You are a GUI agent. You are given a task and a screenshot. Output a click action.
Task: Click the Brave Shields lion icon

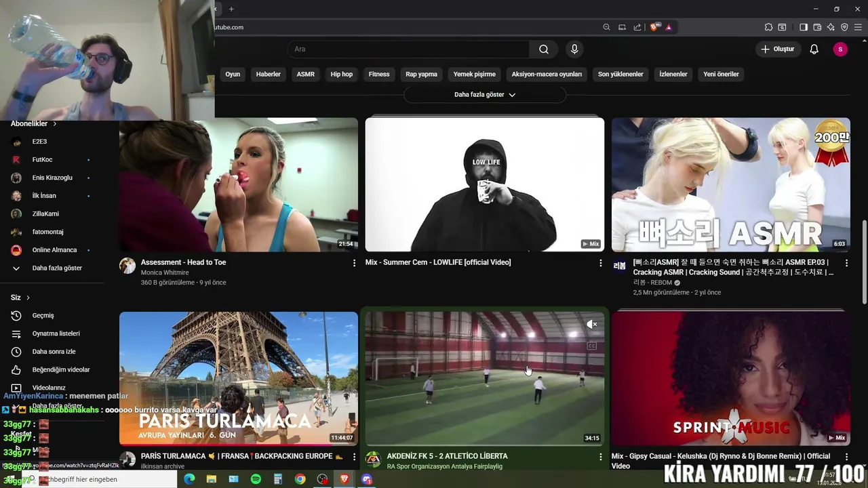pyautogui.click(x=654, y=27)
